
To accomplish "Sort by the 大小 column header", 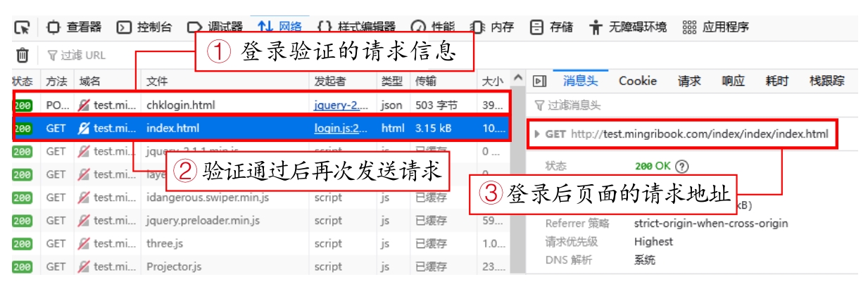I will point(493,82).
